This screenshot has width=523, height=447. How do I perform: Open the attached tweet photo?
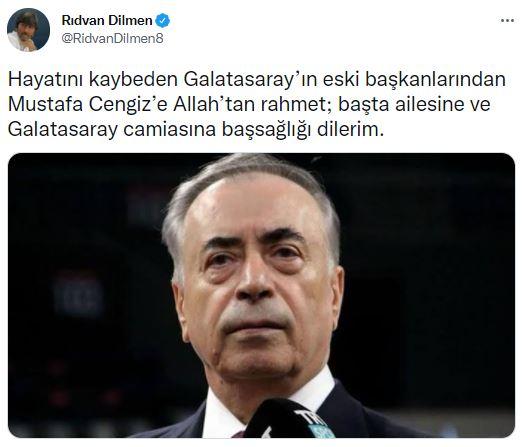coord(262,295)
